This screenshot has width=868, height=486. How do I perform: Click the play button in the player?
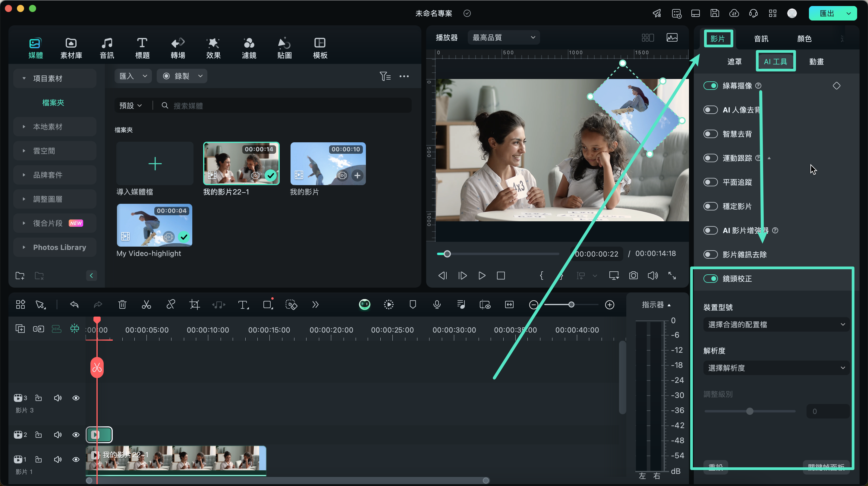point(482,276)
